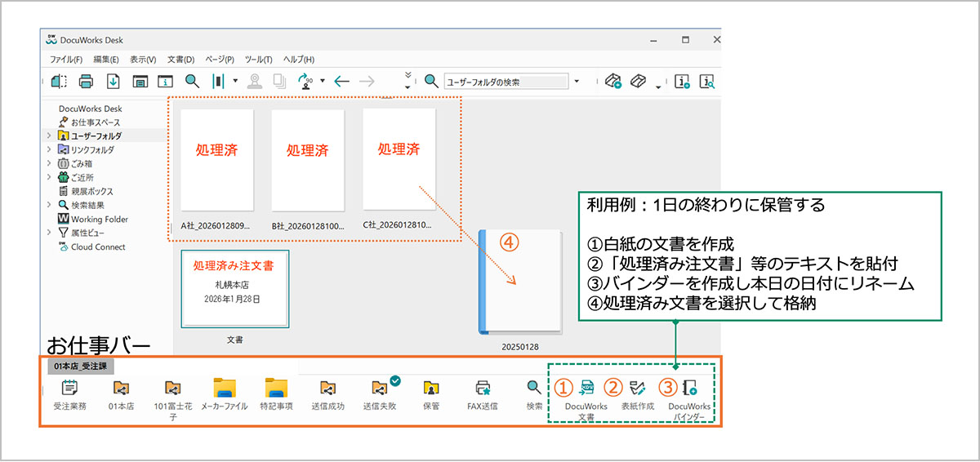Open the ページ(P) menu
The height and width of the screenshot is (462, 980).
[220, 60]
